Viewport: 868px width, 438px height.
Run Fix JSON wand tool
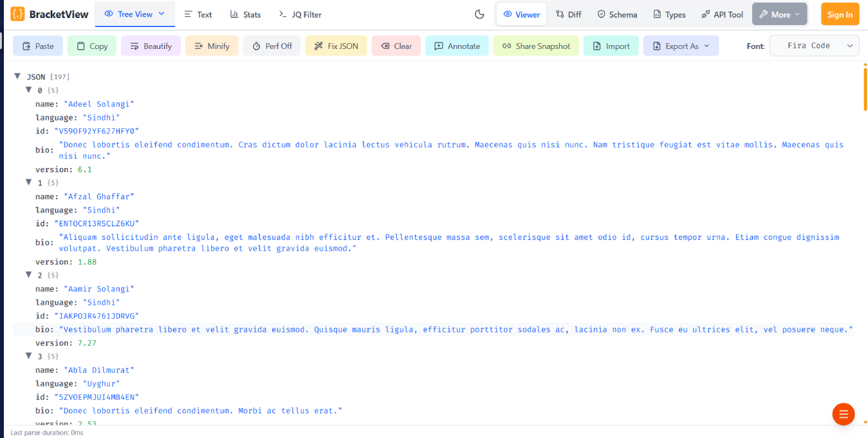pos(336,46)
